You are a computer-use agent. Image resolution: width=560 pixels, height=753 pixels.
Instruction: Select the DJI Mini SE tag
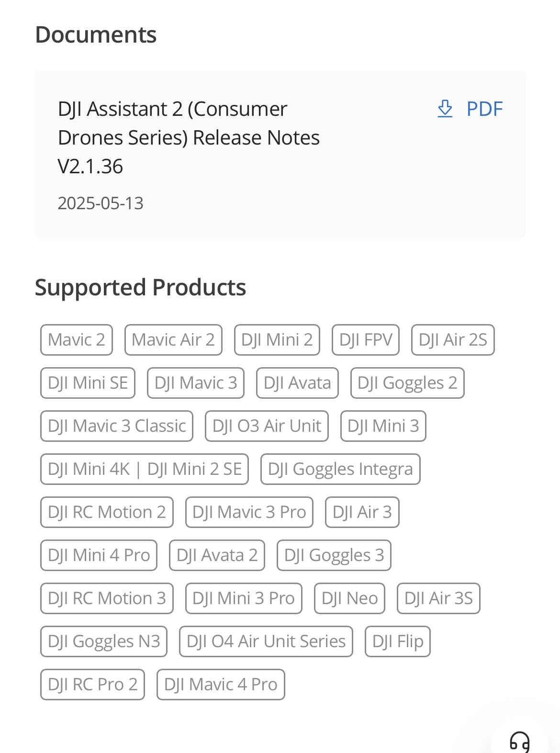tap(88, 383)
